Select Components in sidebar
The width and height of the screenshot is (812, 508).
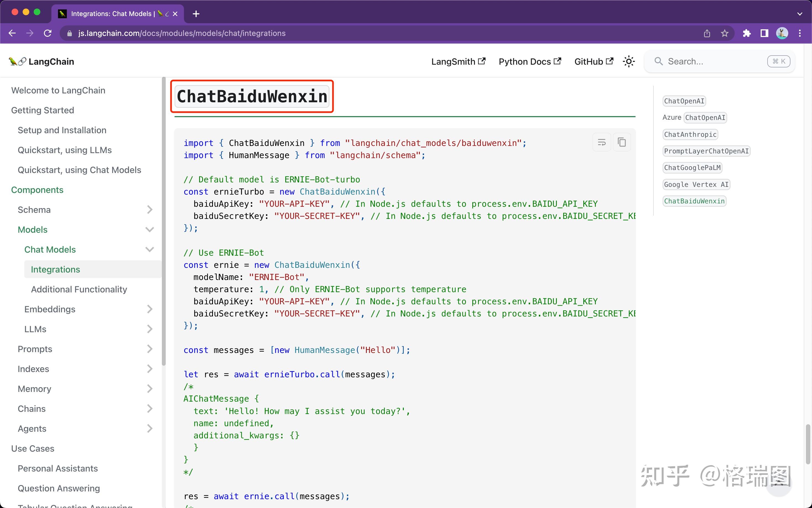tap(37, 190)
